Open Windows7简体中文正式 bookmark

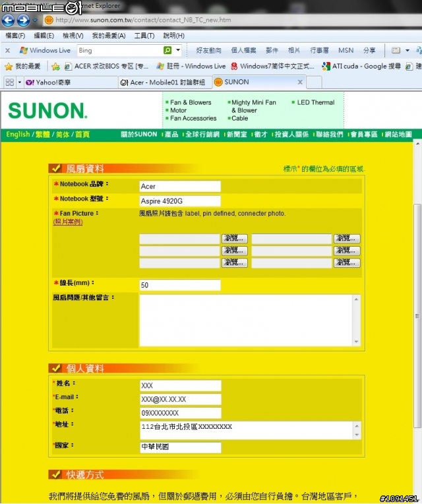[x=273, y=66]
